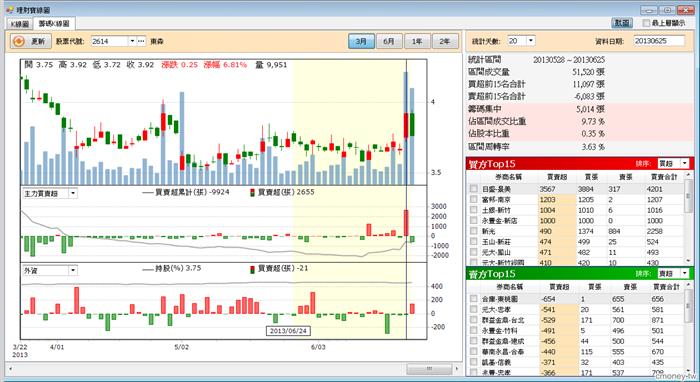Click the 2013/06/24 date marker on the chart
Screen dimensions: 700x382
289,331
